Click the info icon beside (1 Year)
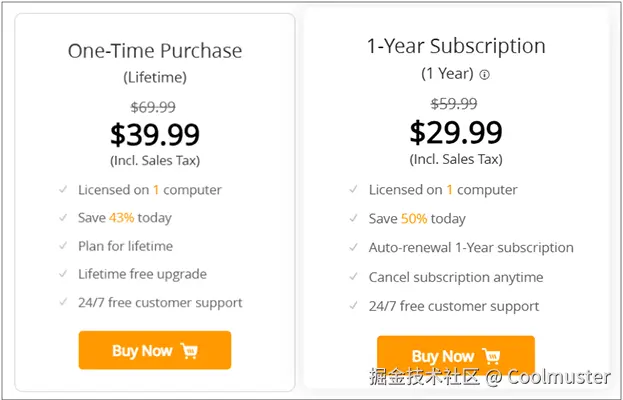This screenshot has width=623, height=400. (485, 75)
